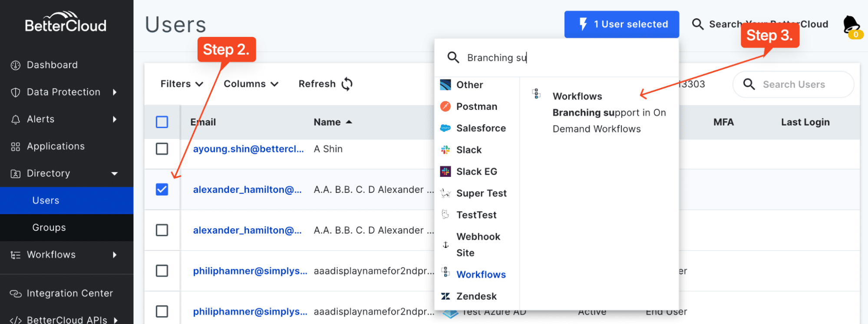Expand the Alerts submenu arrow
The image size is (868, 324).
[x=115, y=119]
